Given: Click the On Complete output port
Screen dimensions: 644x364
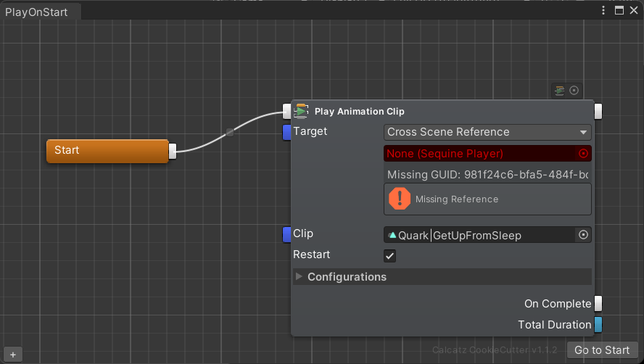Looking at the screenshot, I should (x=598, y=304).
